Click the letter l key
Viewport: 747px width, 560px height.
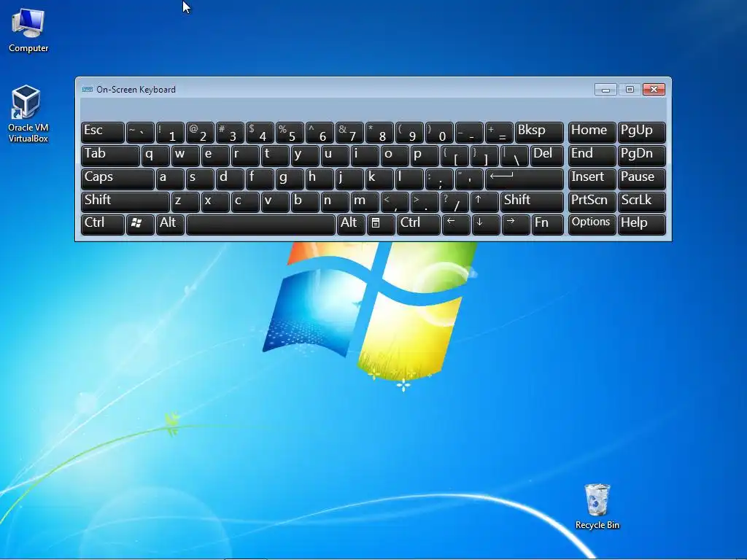(x=409, y=179)
